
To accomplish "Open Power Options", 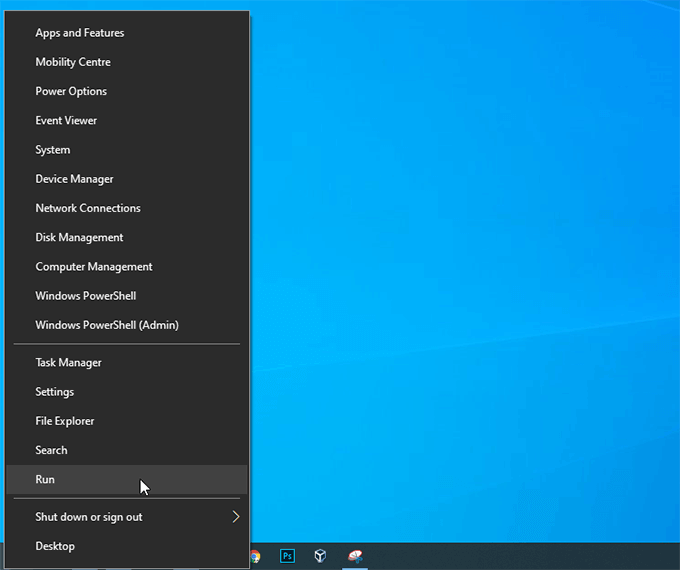I will click(71, 91).
